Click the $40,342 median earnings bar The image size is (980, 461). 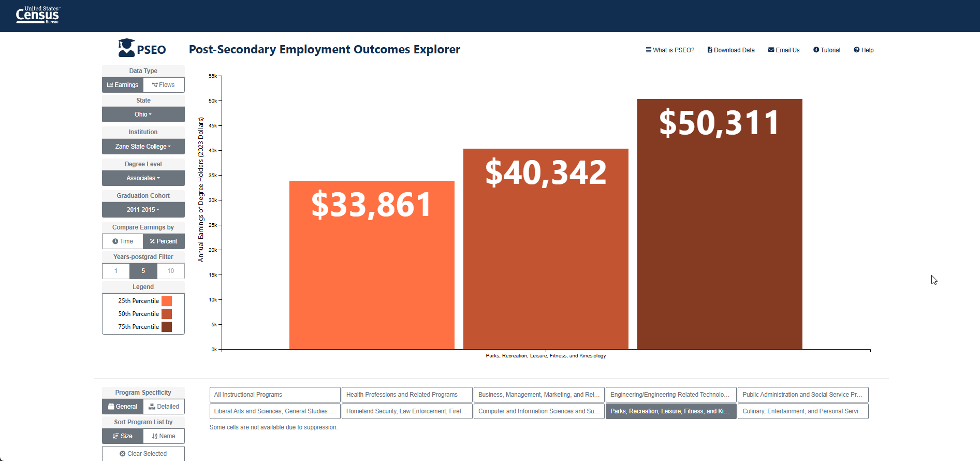click(546, 249)
